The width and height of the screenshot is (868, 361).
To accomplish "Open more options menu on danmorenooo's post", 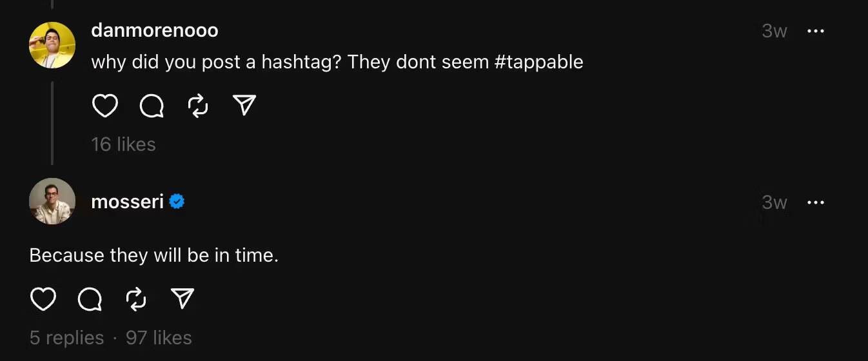I will click(816, 31).
